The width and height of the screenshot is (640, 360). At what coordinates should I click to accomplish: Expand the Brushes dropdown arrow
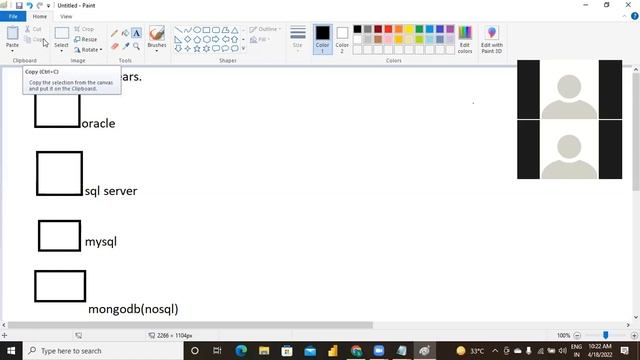(x=157, y=51)
